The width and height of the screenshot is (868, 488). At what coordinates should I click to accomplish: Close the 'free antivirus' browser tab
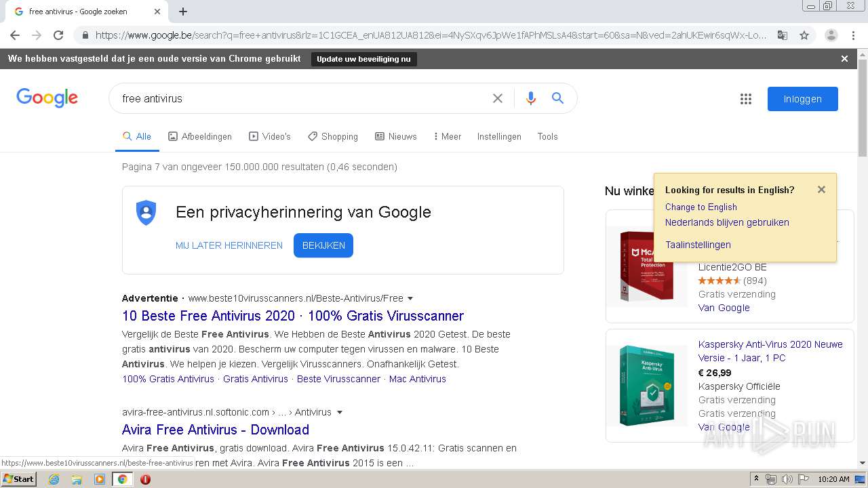157,12
